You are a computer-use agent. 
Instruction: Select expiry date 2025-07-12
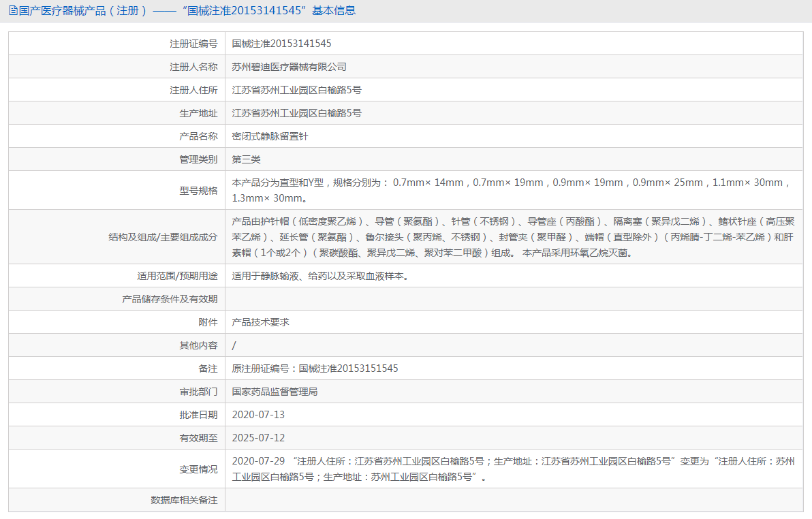[258, 438]
